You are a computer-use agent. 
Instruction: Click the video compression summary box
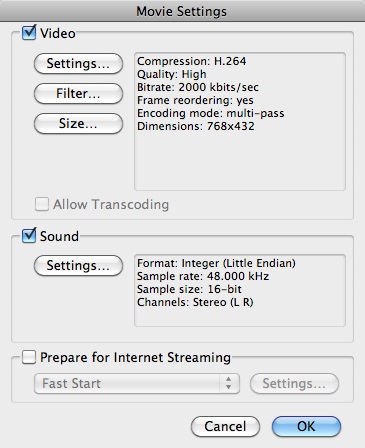pyautogui.click(x=240, y=122)
